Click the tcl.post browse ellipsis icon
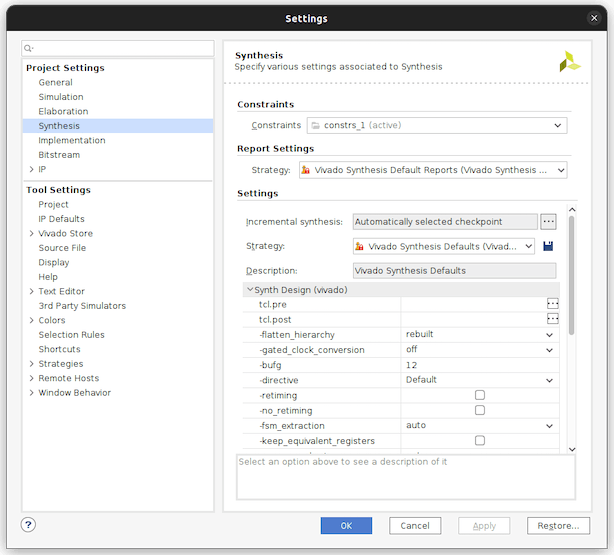The height and width of the screenshot is (555, 614). (x=552, y=319)
